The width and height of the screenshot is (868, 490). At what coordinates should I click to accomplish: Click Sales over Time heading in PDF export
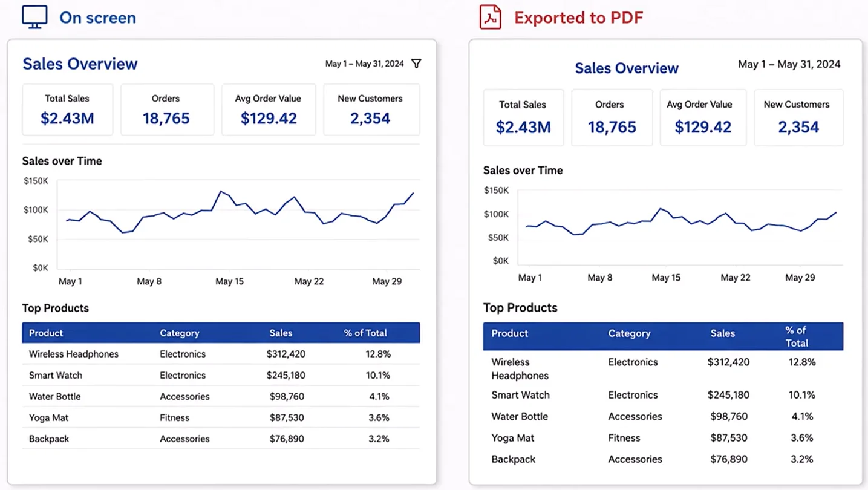[x=523, y=170]
